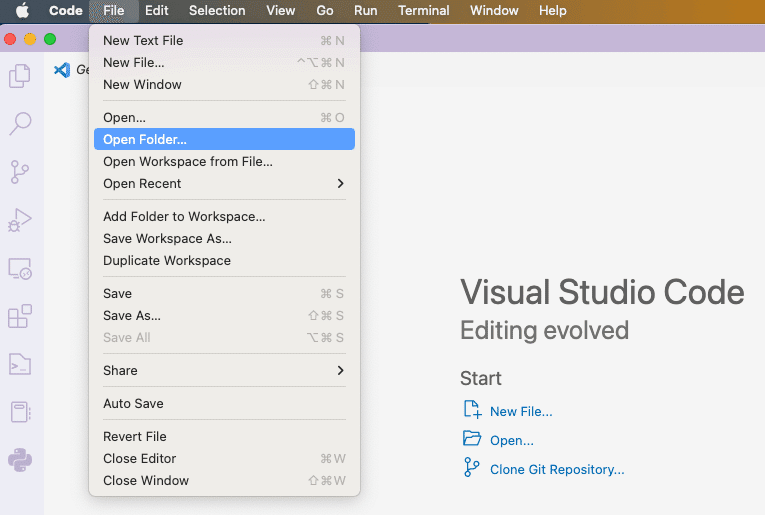Choose New File... from File menu

[224, 62]
